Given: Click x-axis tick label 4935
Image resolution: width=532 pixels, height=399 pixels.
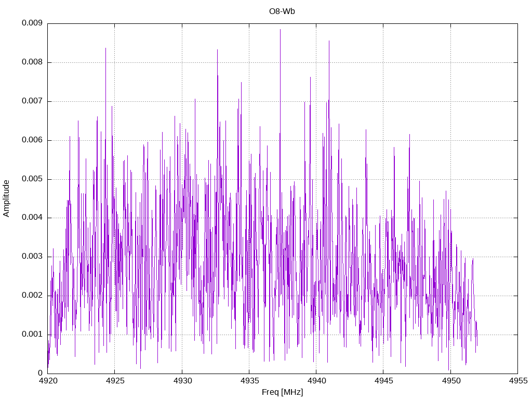Looking at the screenshot, I should coord(249,381).
